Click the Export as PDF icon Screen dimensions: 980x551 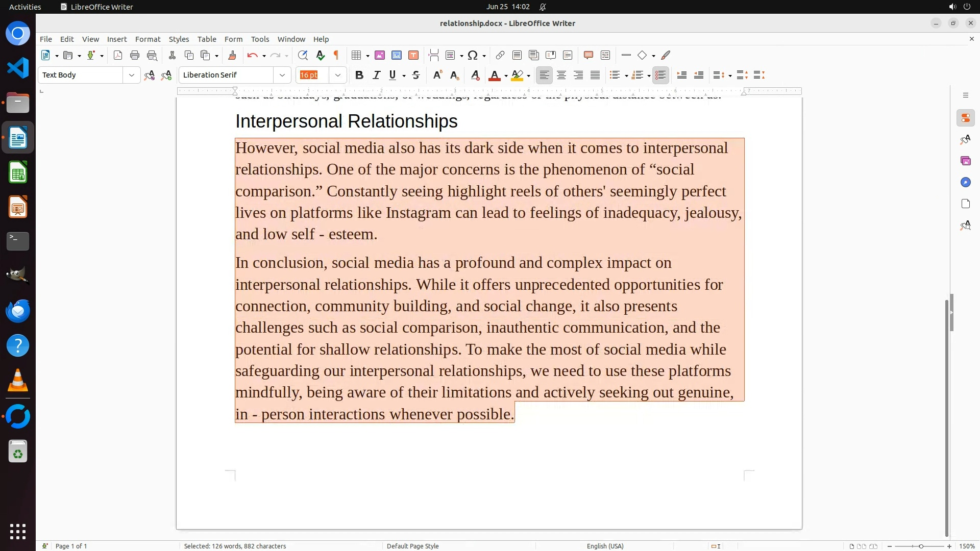pos(118,55)
